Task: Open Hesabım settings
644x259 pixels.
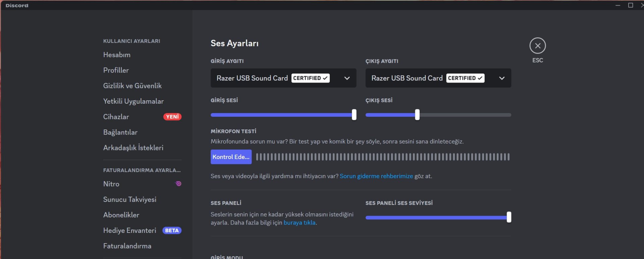Action: point(117,55)
